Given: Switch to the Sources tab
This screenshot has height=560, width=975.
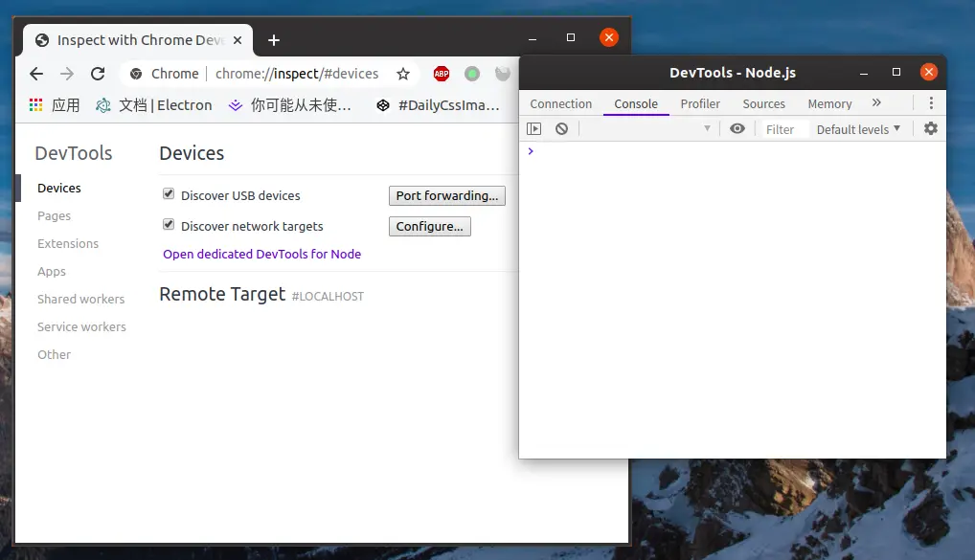Looking at the screenshot, I should coord(763,103).
